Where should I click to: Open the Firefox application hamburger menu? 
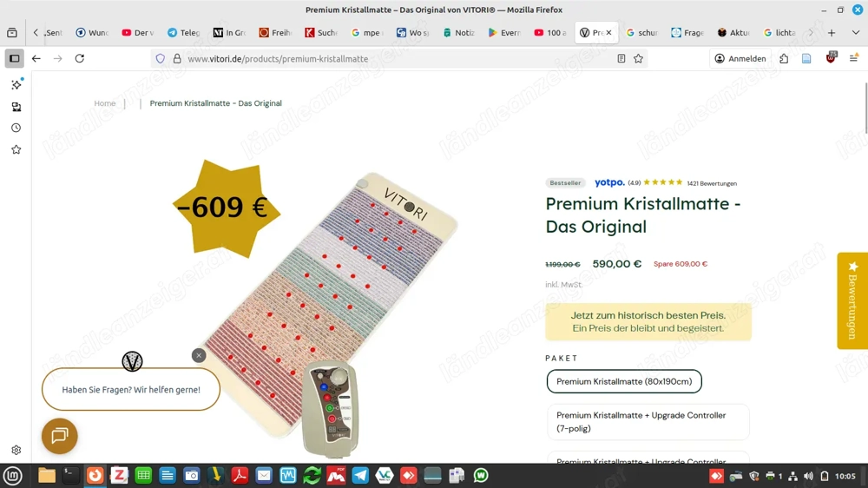[853, 59]
